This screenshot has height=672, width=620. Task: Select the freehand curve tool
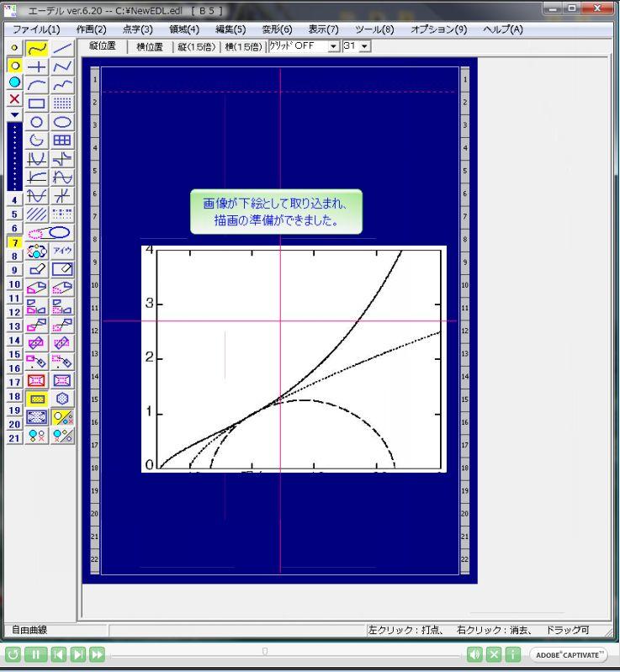(36, 49)
